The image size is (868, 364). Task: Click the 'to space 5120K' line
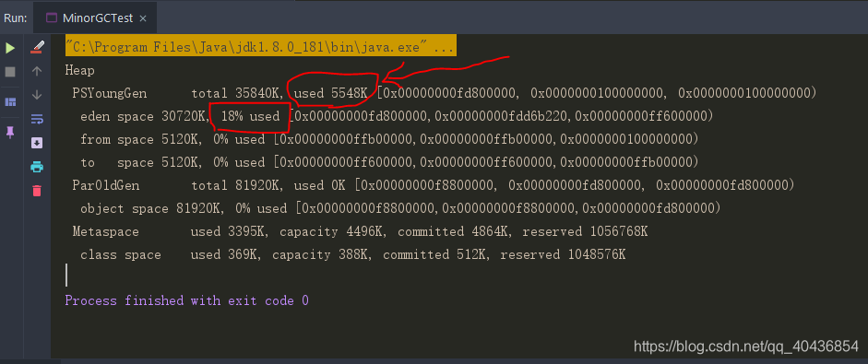[389, 162]
